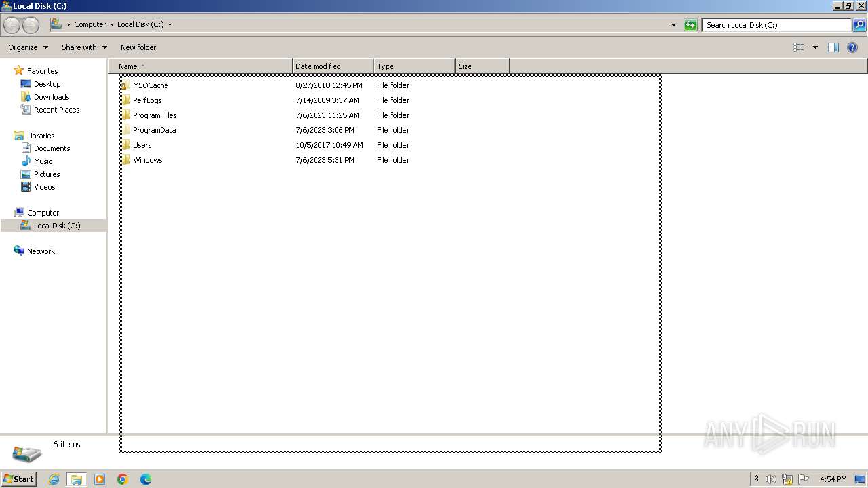Image resolution: width=868 pixels, height=488 pixels.
Task: Click Local Disk (C:) in address bar
Action: pyautogui.click(x=140, y=24)
